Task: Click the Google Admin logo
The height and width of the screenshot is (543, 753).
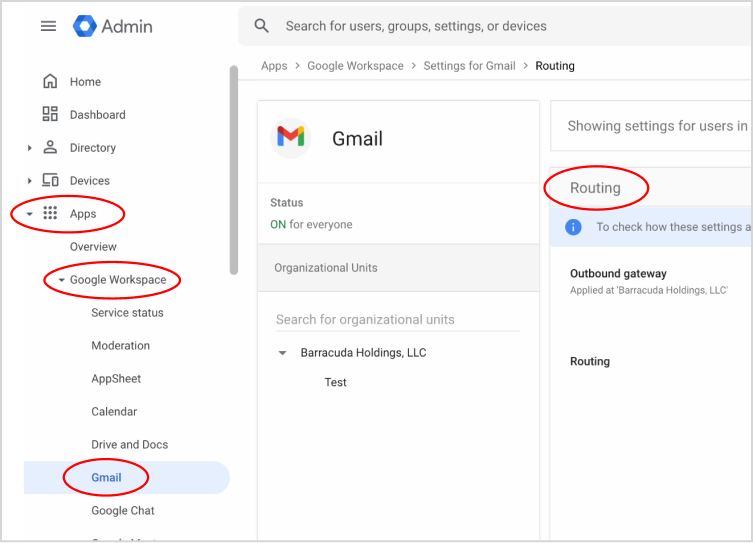Action: [85, 26]
